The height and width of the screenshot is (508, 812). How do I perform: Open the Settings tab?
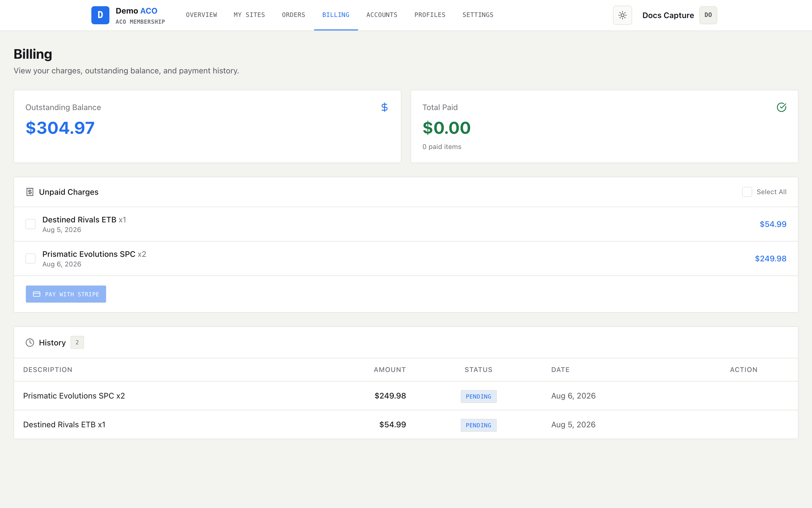coord(478,15)
